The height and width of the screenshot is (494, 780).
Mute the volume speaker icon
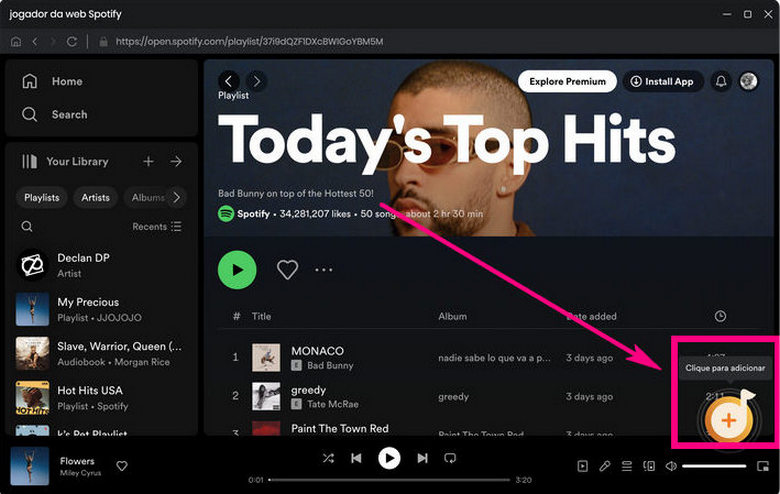point(671,466)
